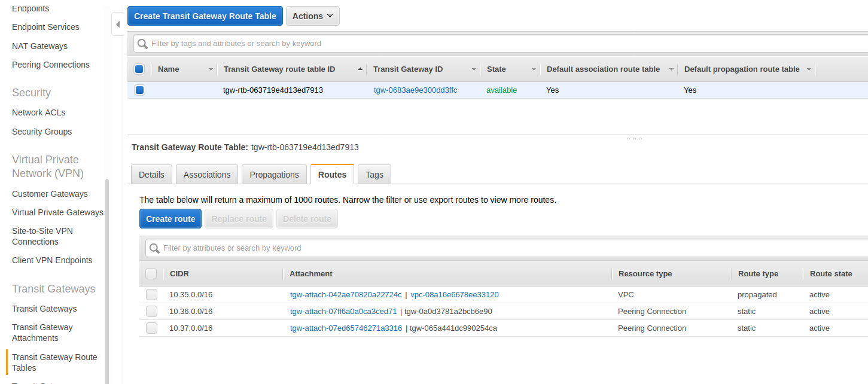Open Endpoints in sidebar

coord(31,8)
